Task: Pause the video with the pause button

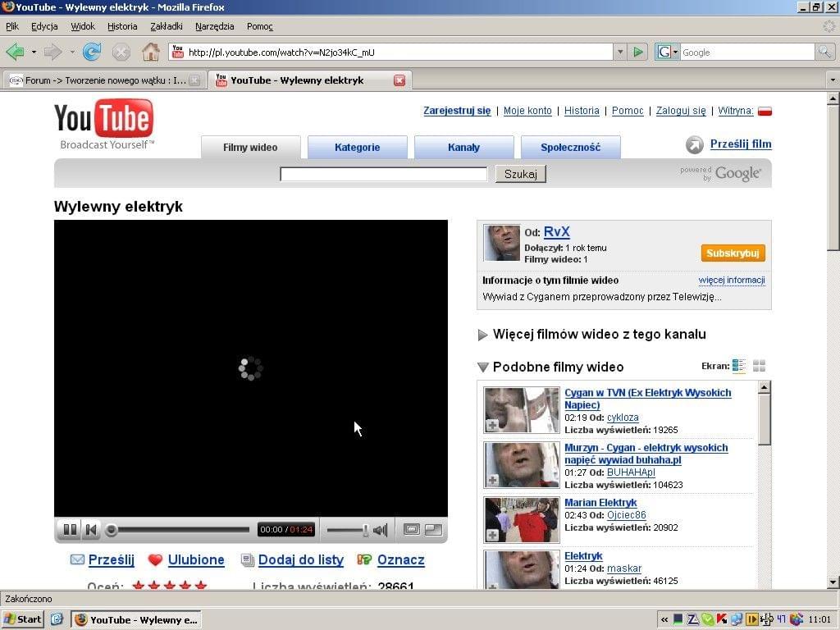Action: click(x=70, y=530)
